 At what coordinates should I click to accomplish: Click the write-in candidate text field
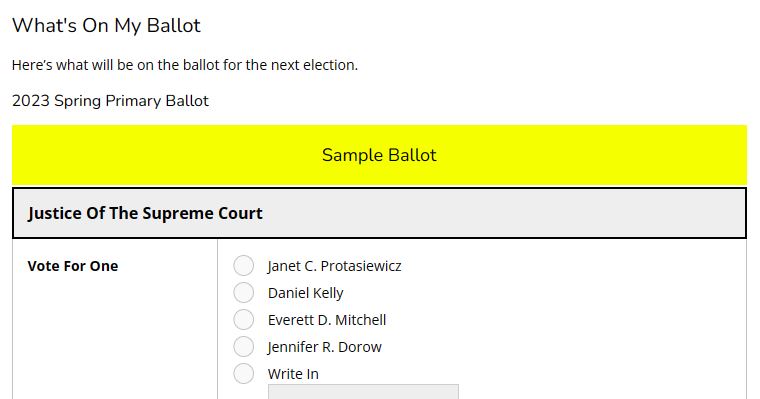tap(363, 392)
